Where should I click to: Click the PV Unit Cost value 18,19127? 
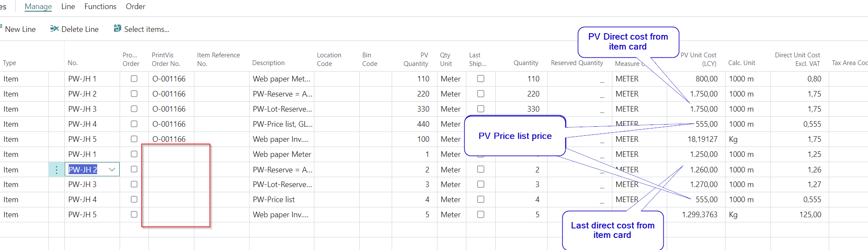[703, 139]
